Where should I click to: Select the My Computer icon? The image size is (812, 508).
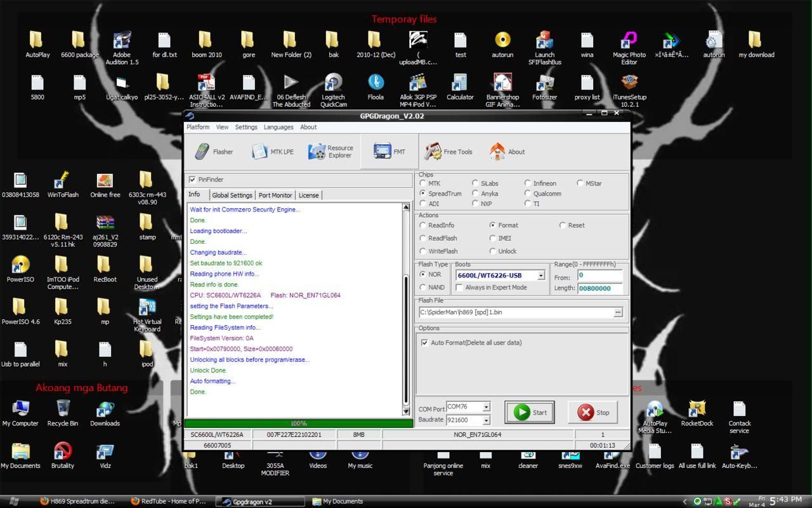coord(20,413)
